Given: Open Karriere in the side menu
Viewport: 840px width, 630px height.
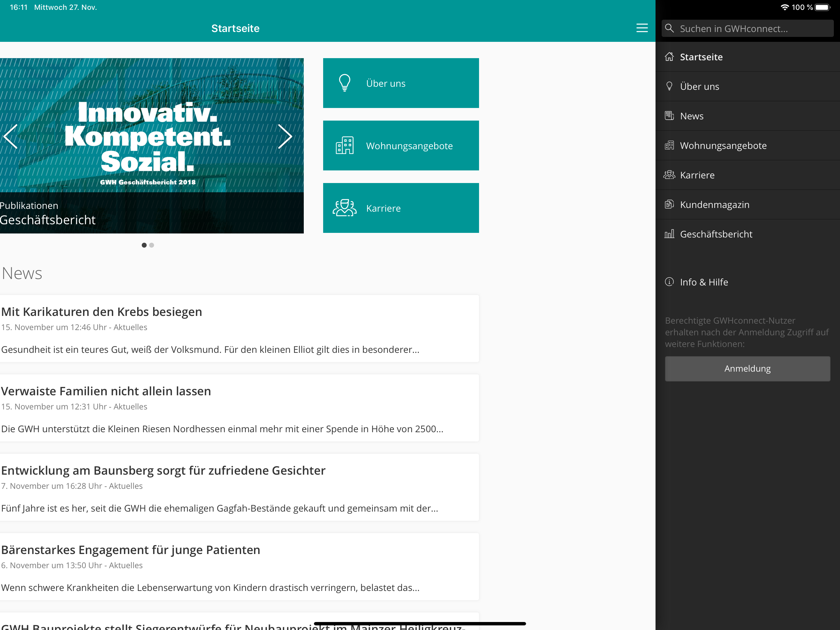Looking at the screenshot, I should tap(747, 175).
